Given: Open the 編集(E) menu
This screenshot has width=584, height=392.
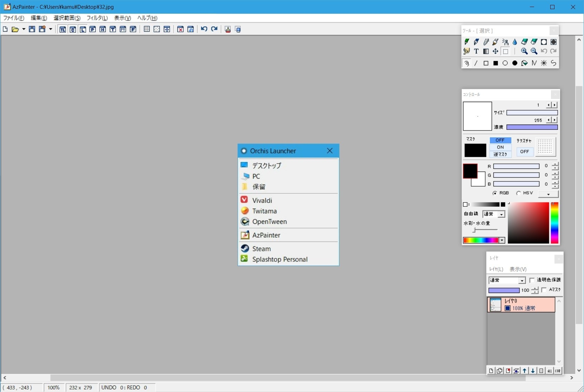Looking at the screenshot, I should [x=39, y=18].
